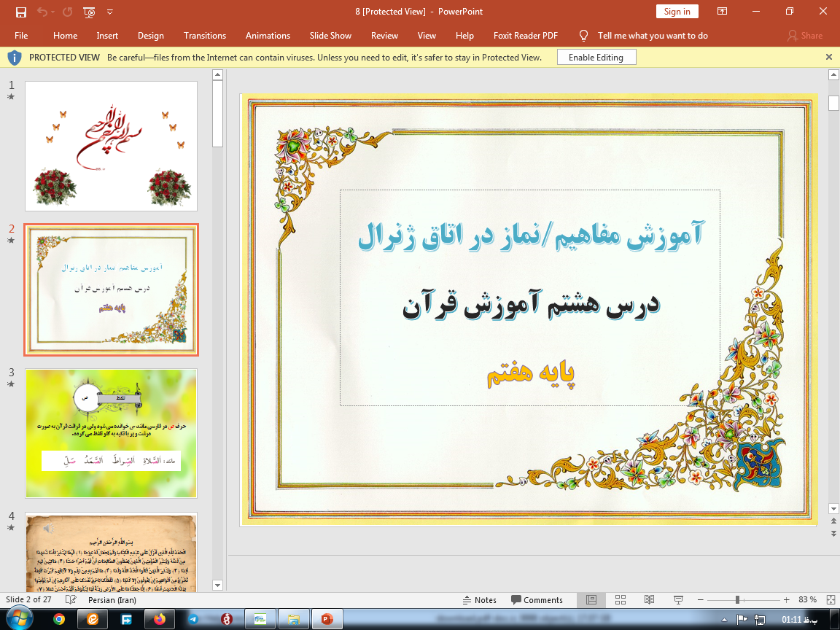
Task: Launch Slide Show view from status bar
Action: click(x=677, y=599)
